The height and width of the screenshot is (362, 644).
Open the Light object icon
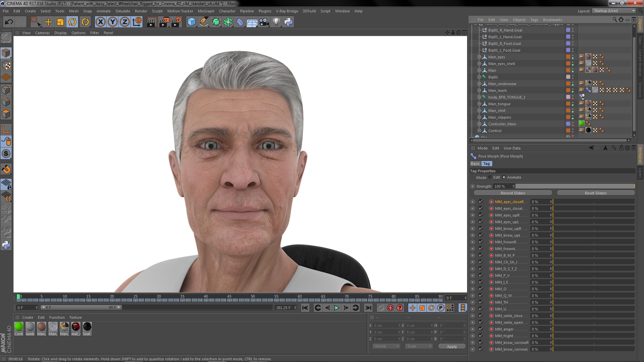point(276,22)
